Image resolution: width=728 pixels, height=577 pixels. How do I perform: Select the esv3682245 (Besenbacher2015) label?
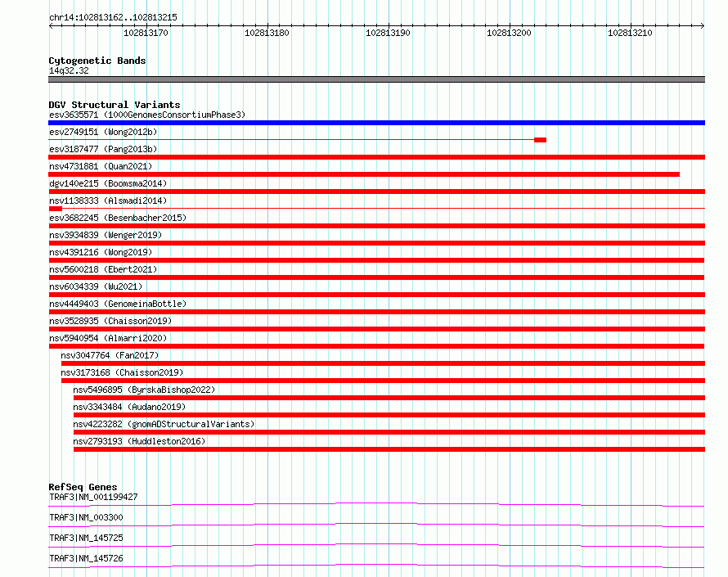118,218
